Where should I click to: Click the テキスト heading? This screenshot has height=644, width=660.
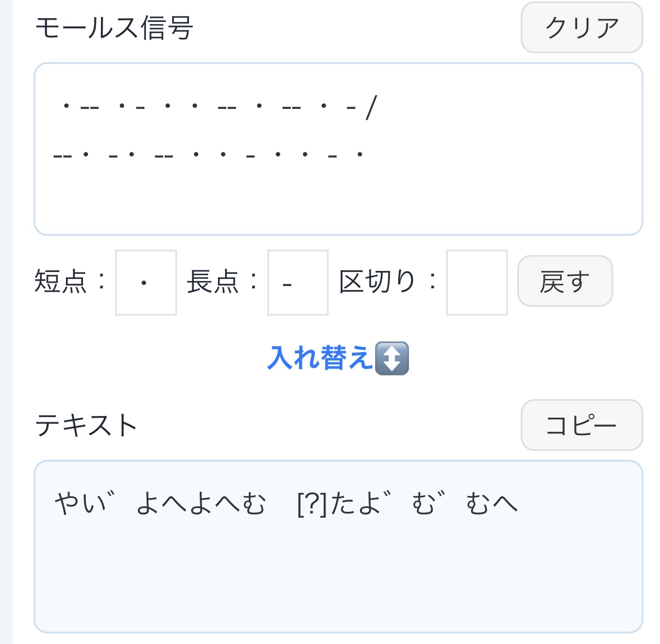86,425
